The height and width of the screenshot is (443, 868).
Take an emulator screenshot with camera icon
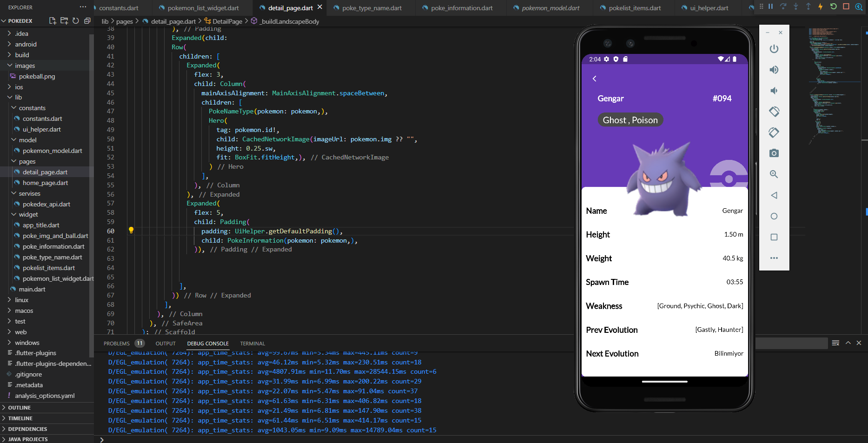774,153
